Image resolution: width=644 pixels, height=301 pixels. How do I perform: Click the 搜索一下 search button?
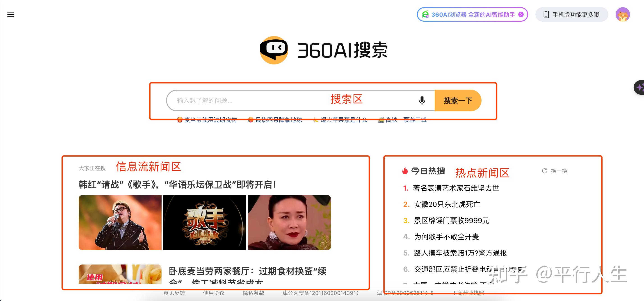[x=458, y=100]
